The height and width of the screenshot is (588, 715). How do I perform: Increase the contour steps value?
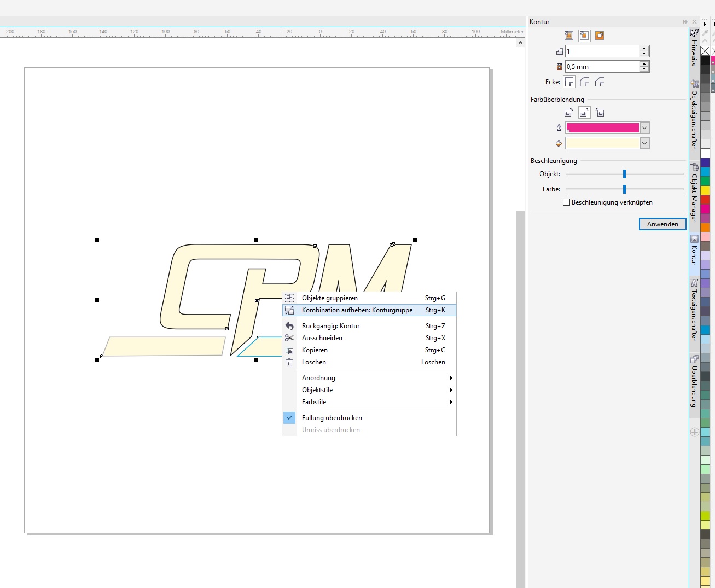[644, 49]
